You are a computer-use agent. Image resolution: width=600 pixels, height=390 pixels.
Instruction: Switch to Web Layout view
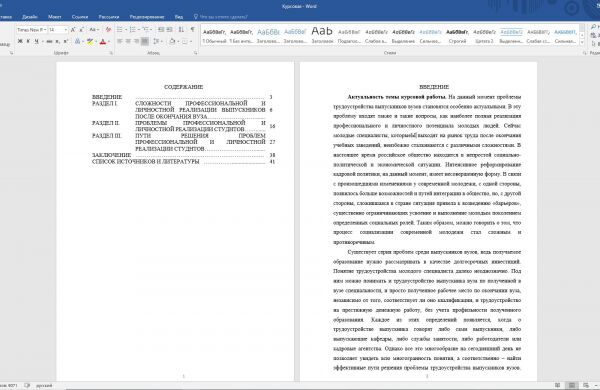click(586, 385)
